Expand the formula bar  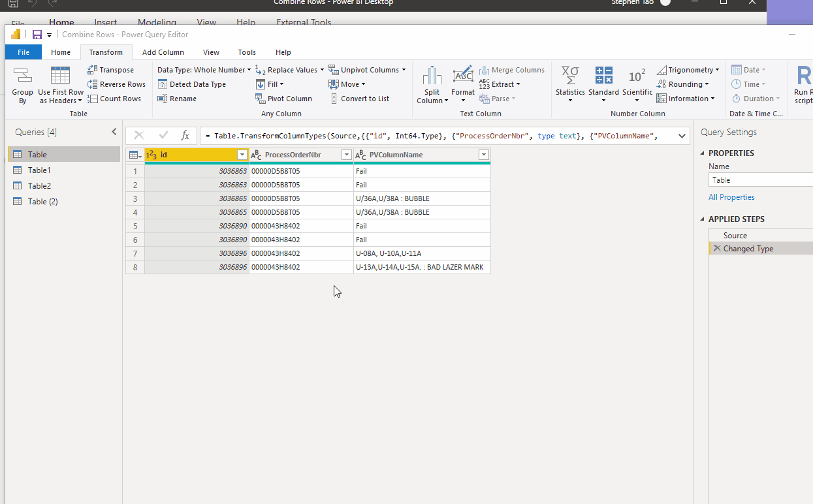(682, 135)
